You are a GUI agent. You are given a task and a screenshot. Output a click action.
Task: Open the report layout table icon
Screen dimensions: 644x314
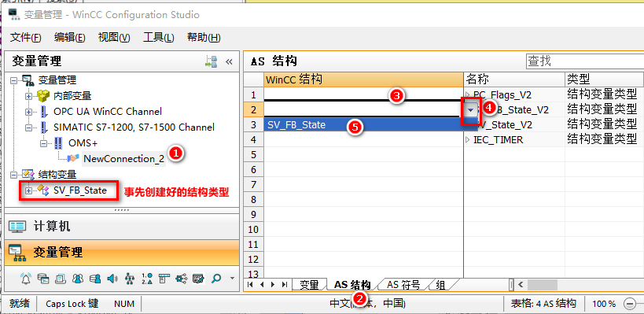164,279
